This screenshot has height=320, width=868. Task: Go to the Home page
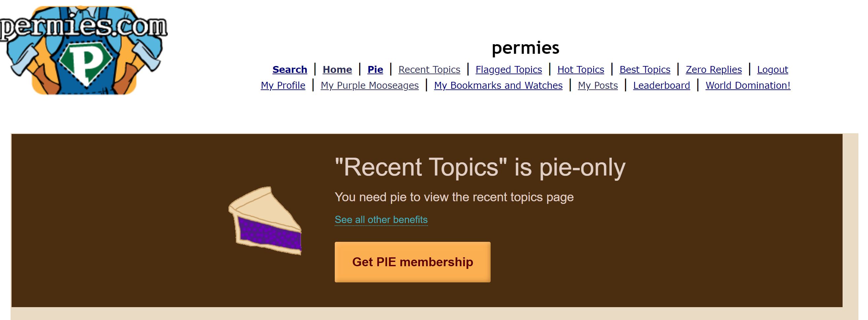pyautogui.click(x=337, y=70)
